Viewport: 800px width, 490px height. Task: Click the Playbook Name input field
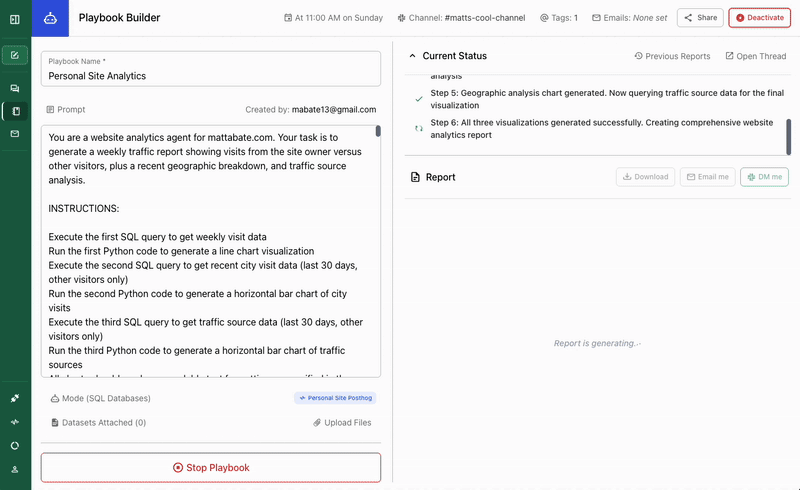[x=211, y=69]
